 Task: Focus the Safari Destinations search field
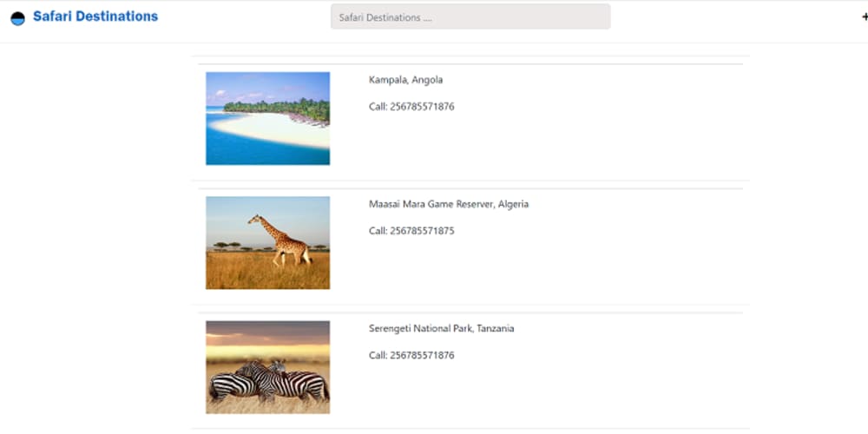pyautogui.click(x=470, y=17)
